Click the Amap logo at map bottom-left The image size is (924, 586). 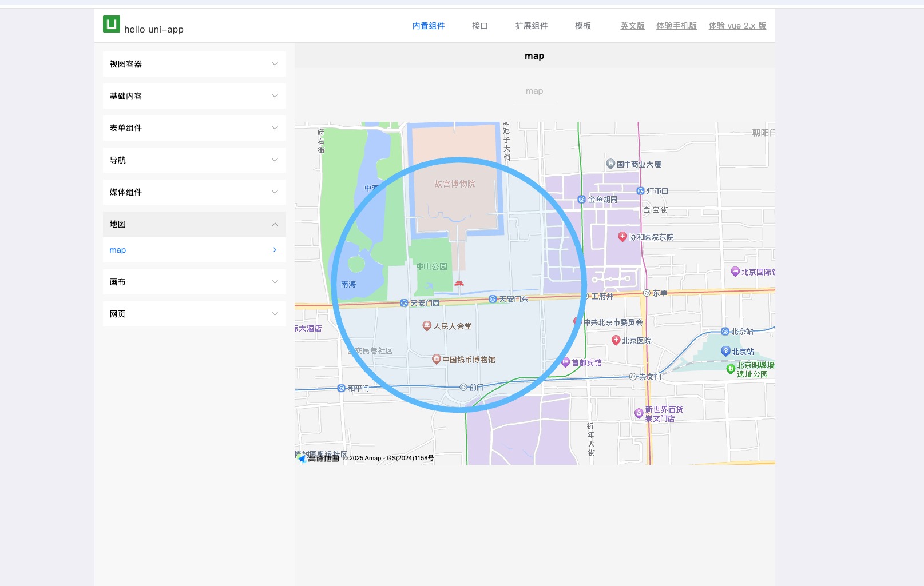pyautogui.click(x=319, y=458)
